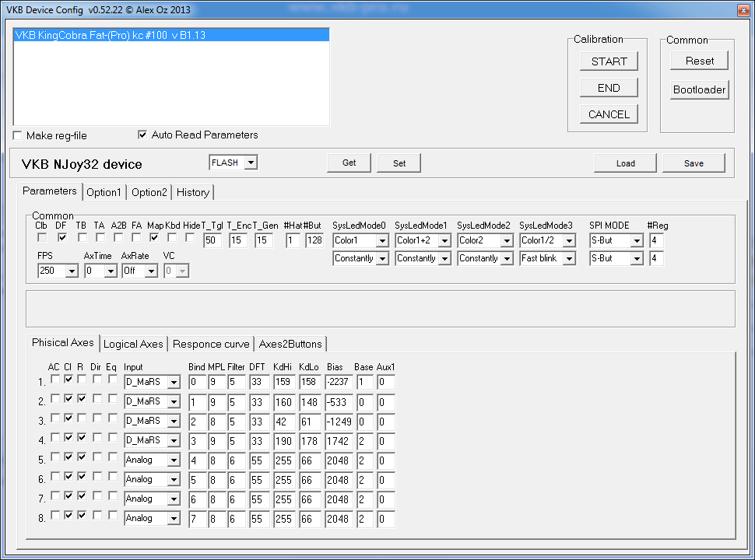The height and width of the screenshot is (560, 755).
Task: Toggle the TB checkbox
Action: click(x=83, y=238)
